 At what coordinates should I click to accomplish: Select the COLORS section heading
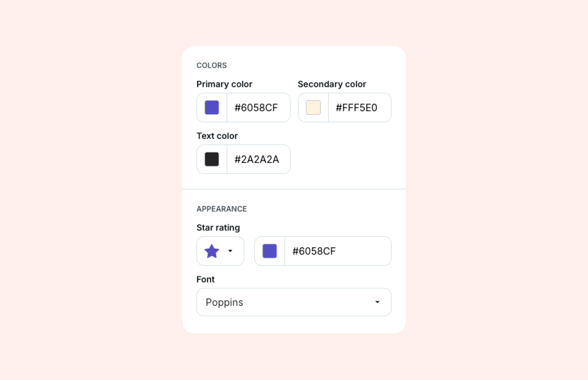(212, 65)
